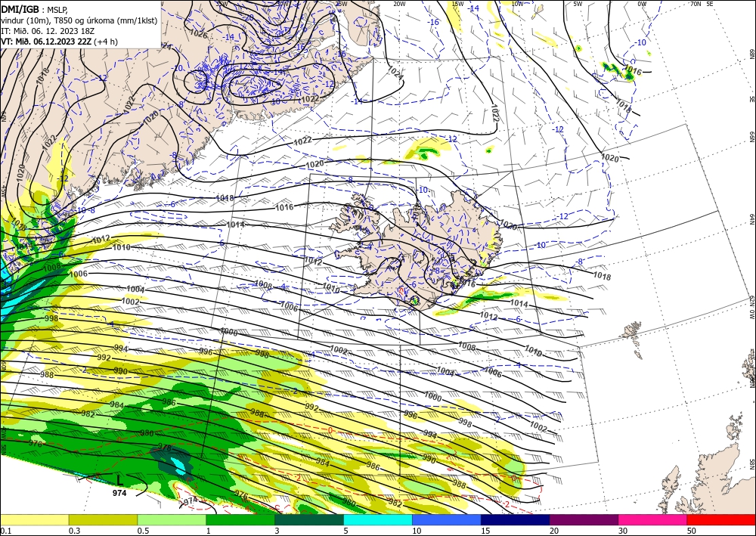
Task: Click the "50" legend value under the scale
Action: (692, 531)
